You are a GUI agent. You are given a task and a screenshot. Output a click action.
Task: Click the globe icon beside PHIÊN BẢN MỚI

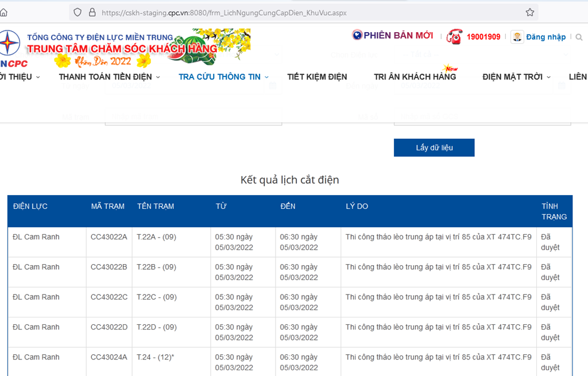click(357, 36)
